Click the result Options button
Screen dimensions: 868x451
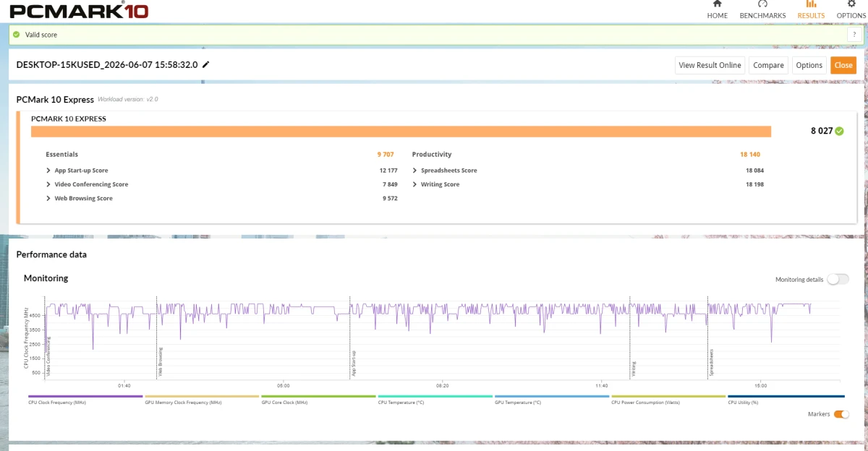tap(809, 65)
